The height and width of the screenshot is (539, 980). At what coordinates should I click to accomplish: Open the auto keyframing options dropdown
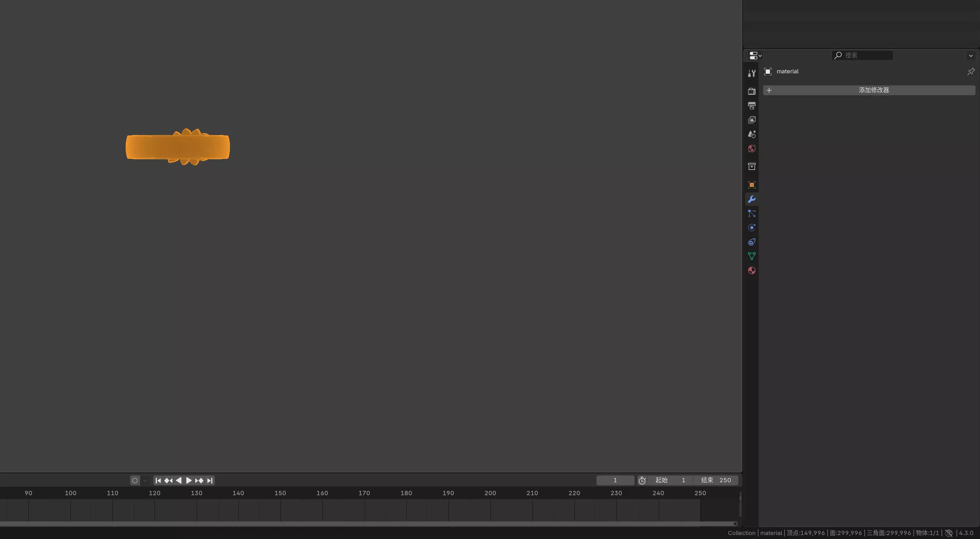tap(145, 480)
